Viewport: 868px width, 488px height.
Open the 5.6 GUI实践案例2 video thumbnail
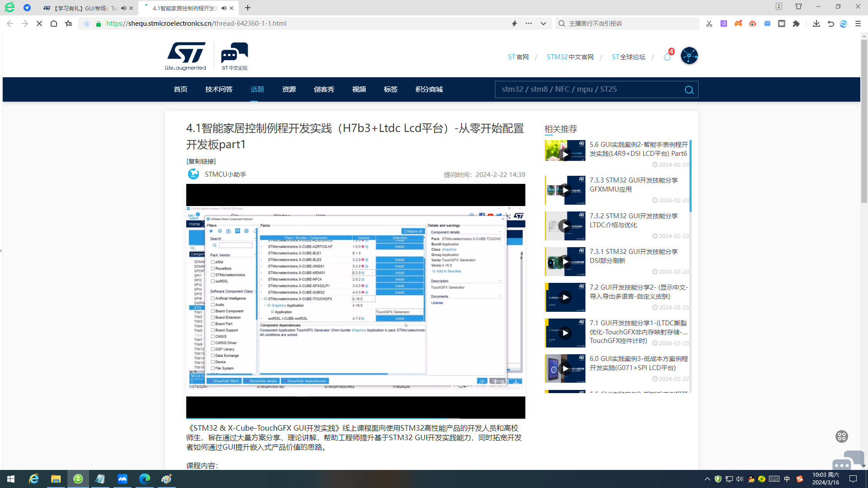tap(565, 150)
